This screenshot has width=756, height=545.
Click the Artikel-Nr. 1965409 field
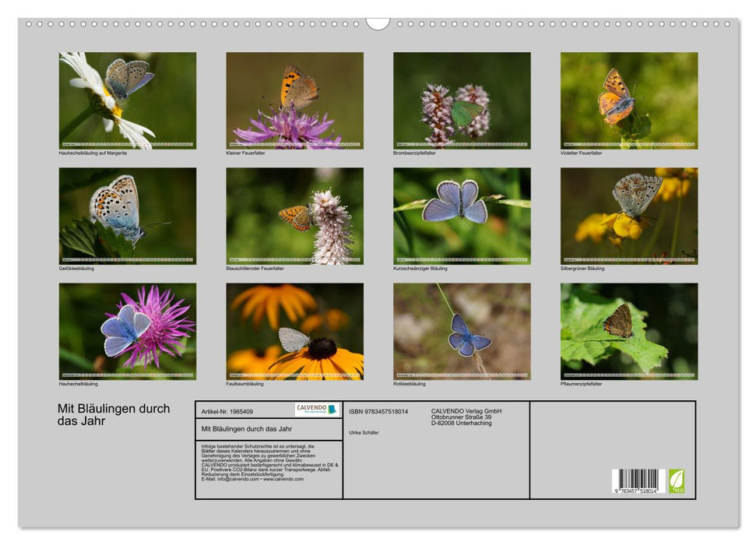[227, 411]
